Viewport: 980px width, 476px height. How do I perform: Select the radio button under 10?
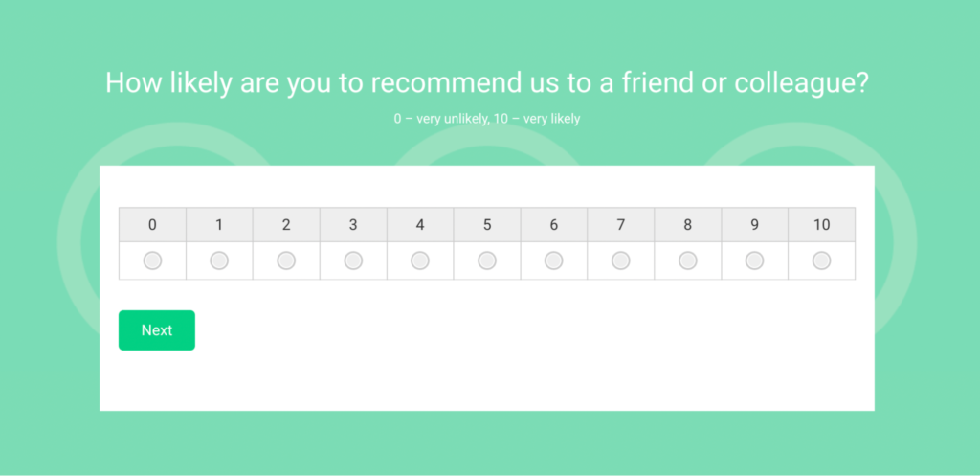821,261
